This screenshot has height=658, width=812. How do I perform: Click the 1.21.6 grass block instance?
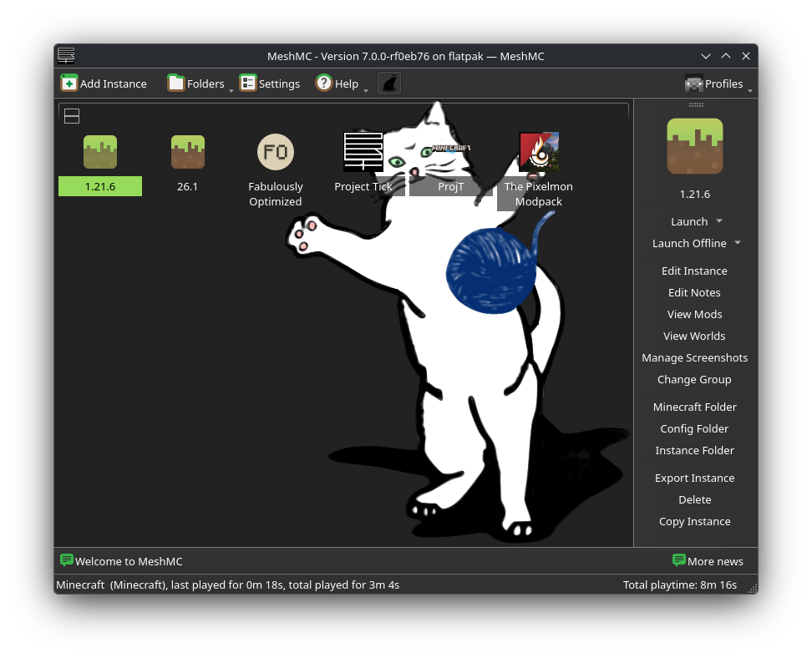coord(100,153)
